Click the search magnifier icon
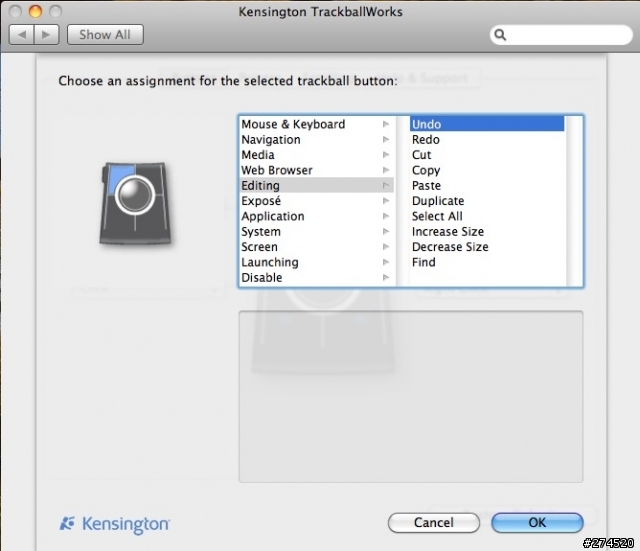Viewport: 640px width, 551px height. 500,35
